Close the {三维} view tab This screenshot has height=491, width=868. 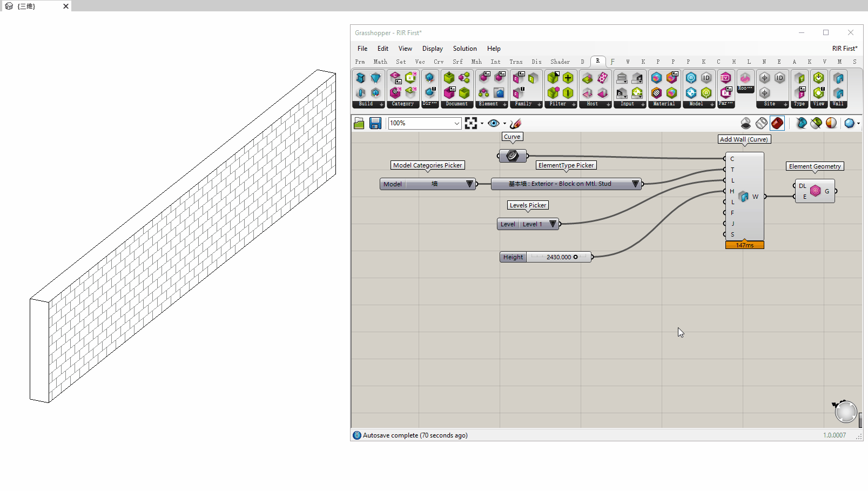(x=66, y=6)
